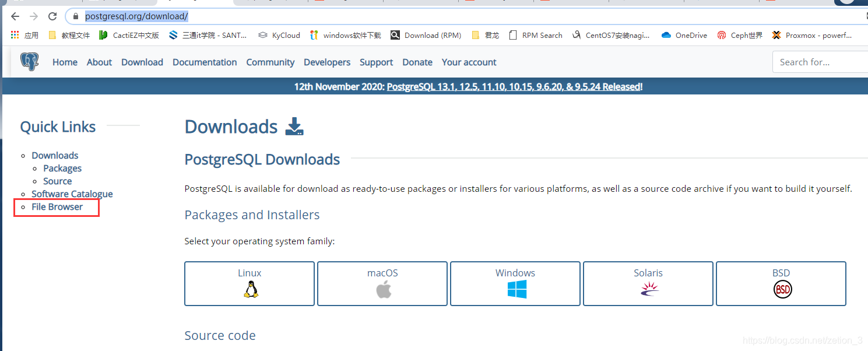Image resolution: width=868 pixels, height=351 pixels.
Task: Open the 三通it学院 bookmark
Action: [208, 35]
